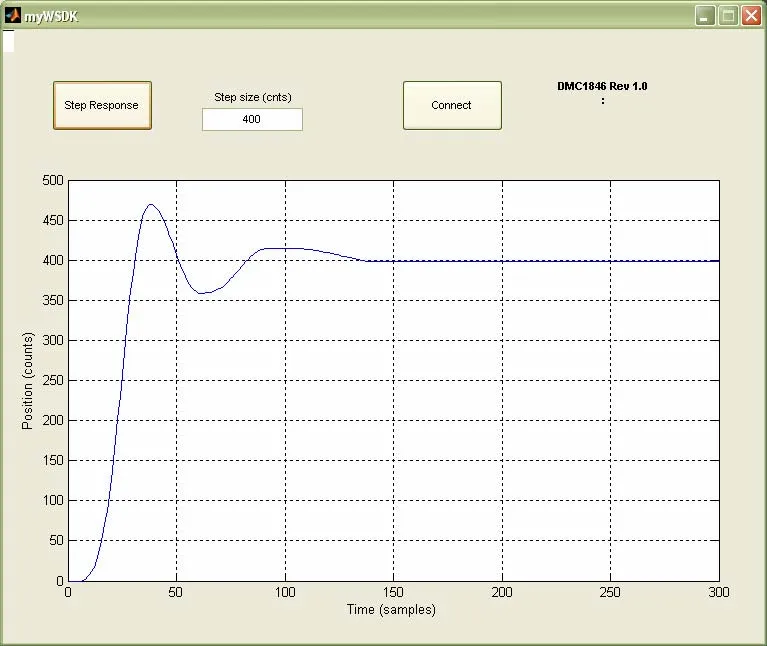Click the MATLAB icon in the title bar
The height and width of the screenshot is (646, 767).
pos(13,16)
